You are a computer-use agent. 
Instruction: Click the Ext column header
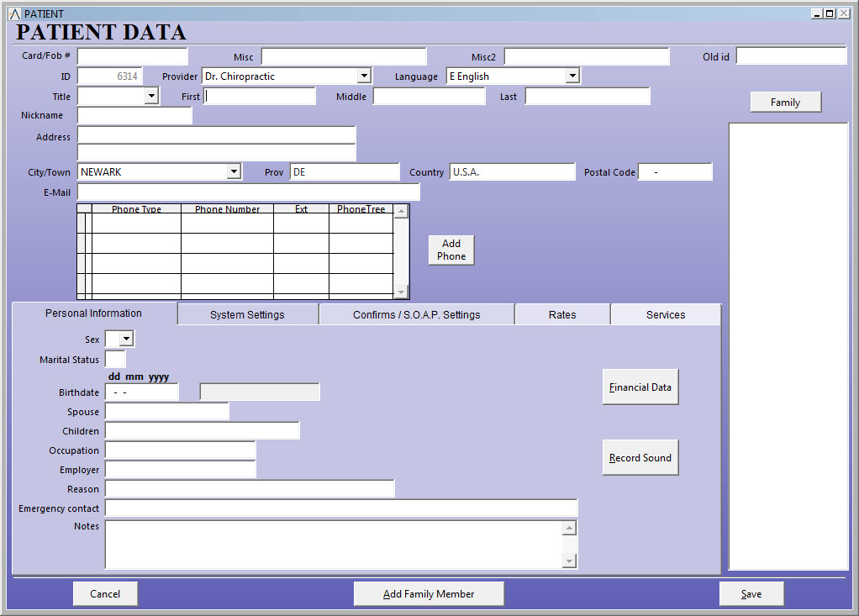coord(301,208)
